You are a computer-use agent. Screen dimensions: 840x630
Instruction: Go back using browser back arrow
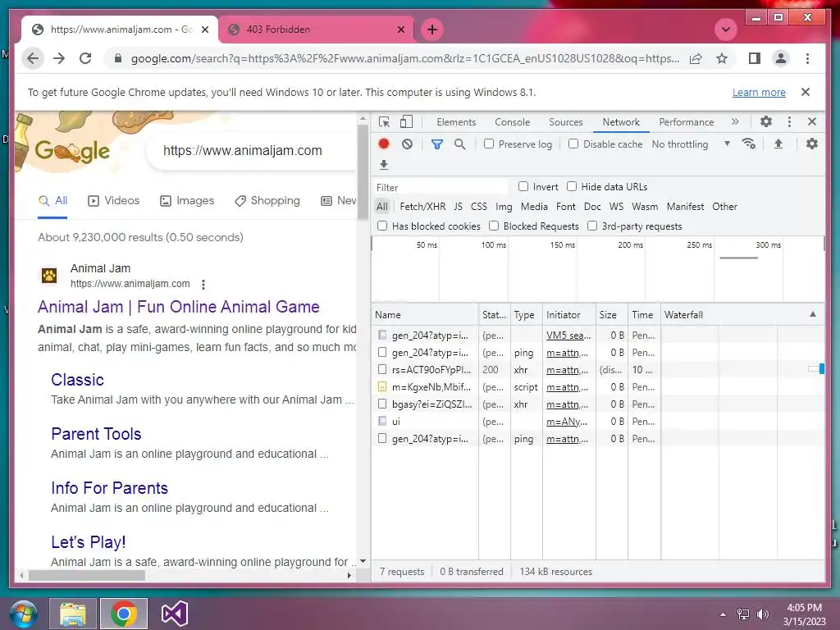point(33,58)
